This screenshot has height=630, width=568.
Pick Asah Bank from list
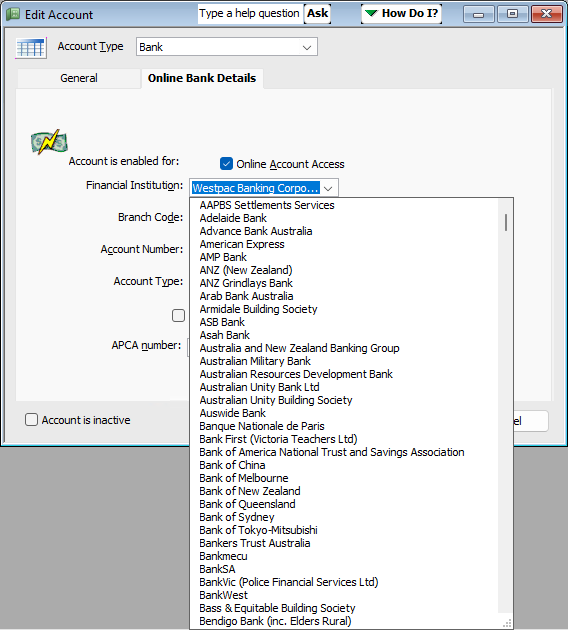[225, 335]
